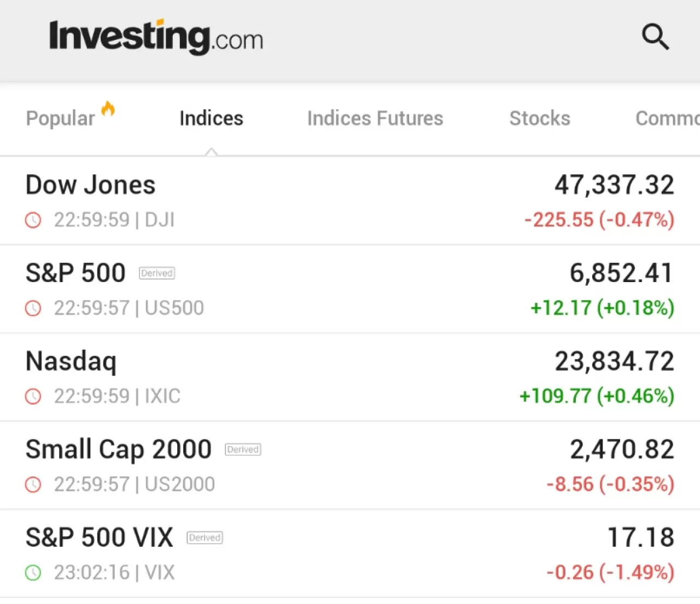Viewport: 700px width, 604px height.
Task: Click the clock icon beside Small Cap 2000
Action: coord(33,484)
